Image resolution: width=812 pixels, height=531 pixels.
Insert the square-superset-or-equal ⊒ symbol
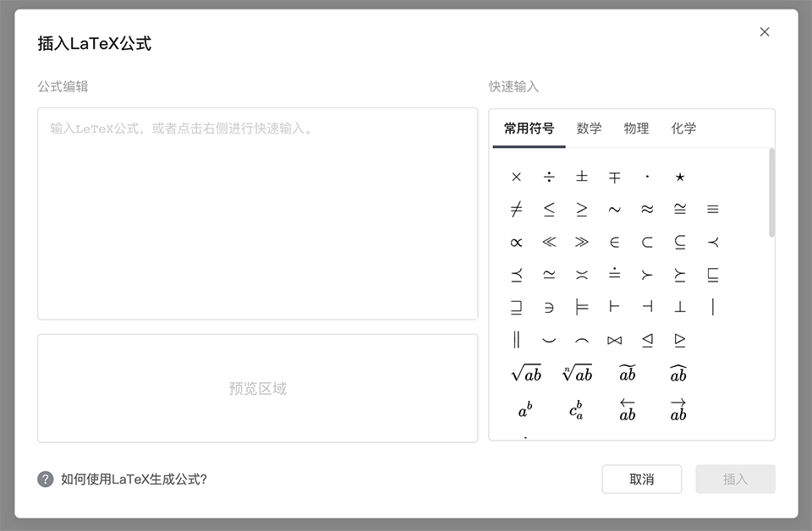coord(516,308)
